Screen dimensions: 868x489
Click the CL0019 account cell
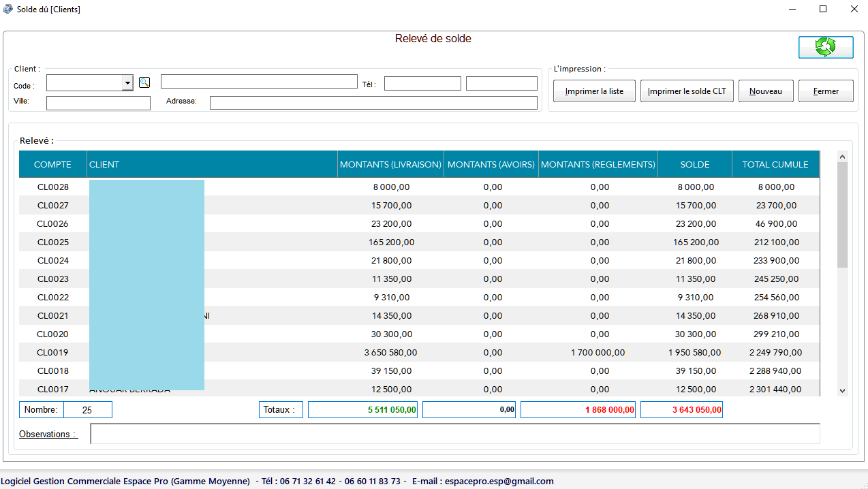(x=52, y=352)
